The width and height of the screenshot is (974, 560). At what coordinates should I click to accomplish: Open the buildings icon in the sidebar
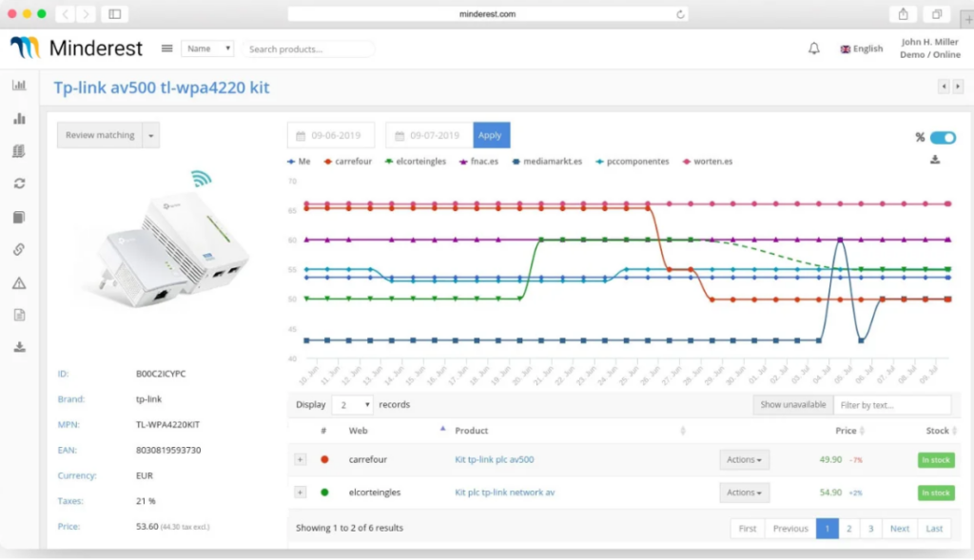(x=19, y=151)
